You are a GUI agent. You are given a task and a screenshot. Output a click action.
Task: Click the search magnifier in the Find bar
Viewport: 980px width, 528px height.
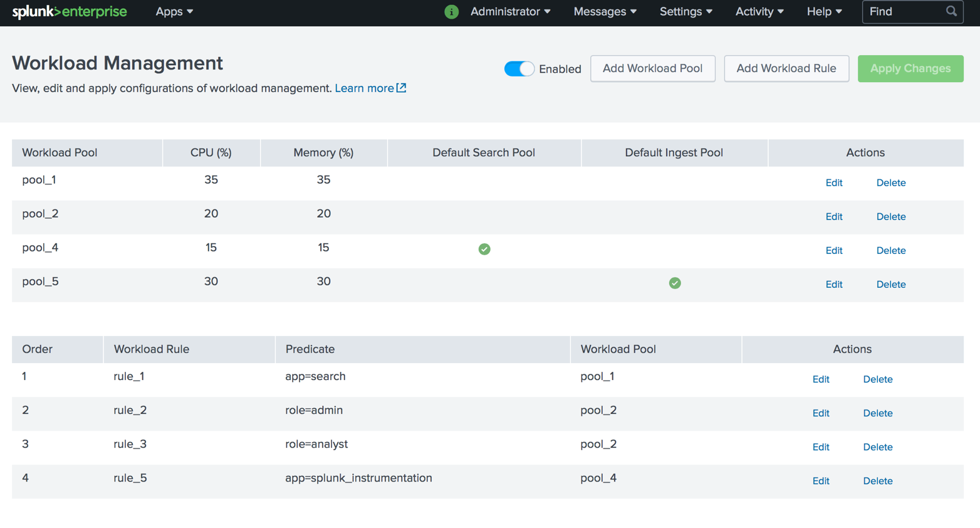[952, 11]
